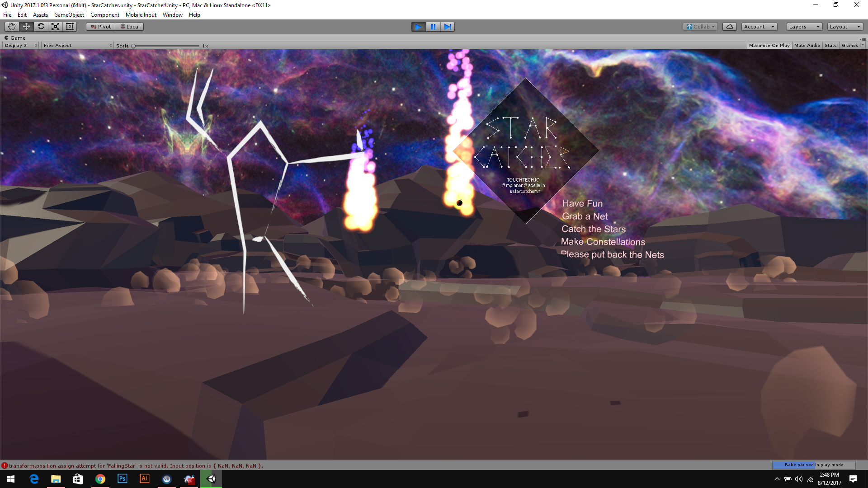Open Game panel options menu

click(x=863, y=39)
